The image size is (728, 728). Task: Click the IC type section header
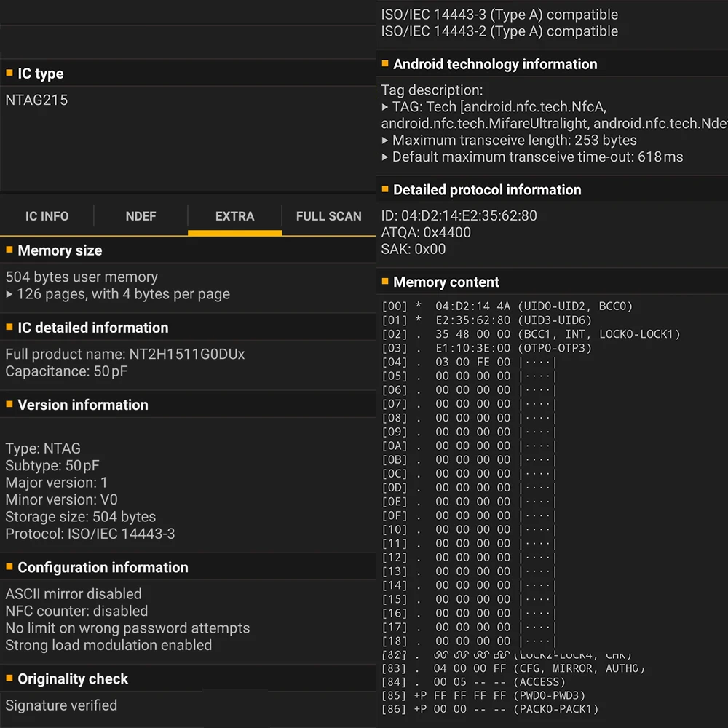pyautogui.click(x=188, y=74)
